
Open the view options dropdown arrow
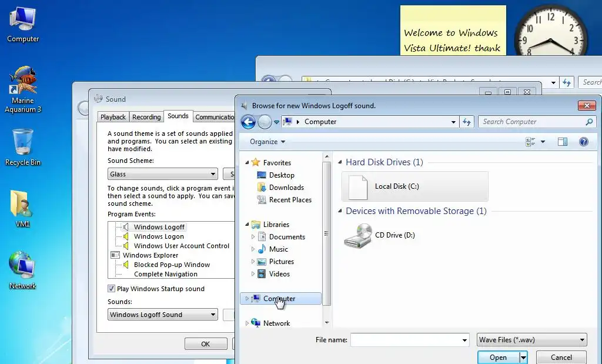543,142
